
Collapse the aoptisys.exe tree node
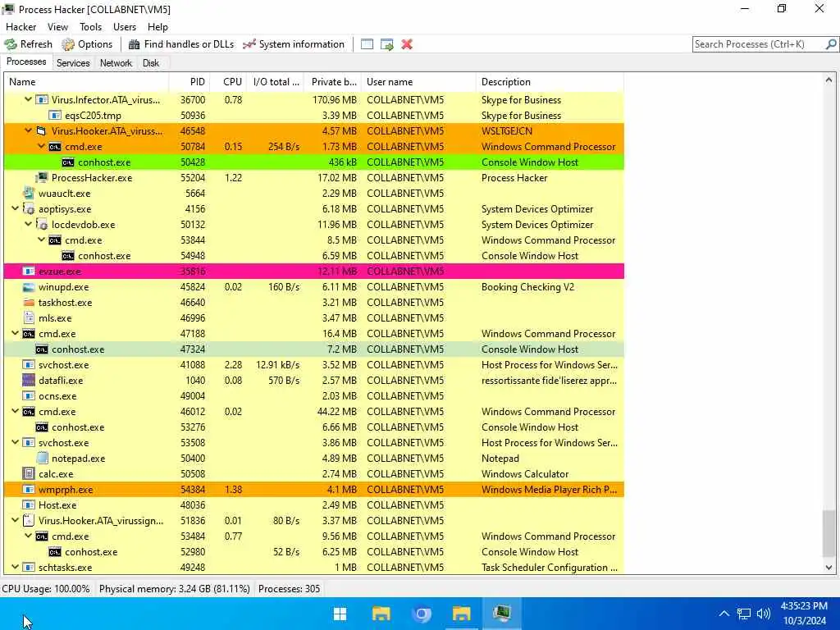[15, 209]
